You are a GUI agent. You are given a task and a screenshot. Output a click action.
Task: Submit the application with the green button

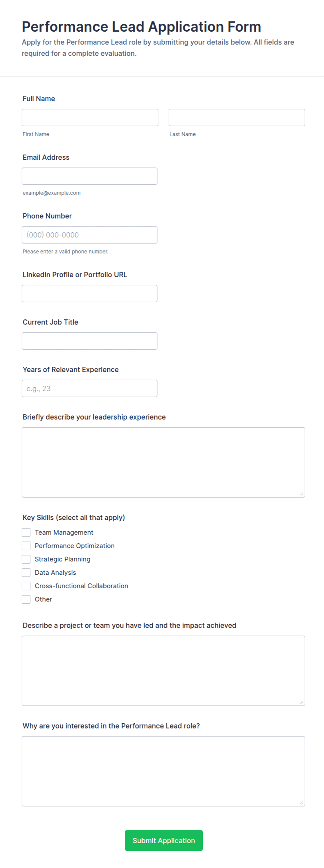[164, 841]
